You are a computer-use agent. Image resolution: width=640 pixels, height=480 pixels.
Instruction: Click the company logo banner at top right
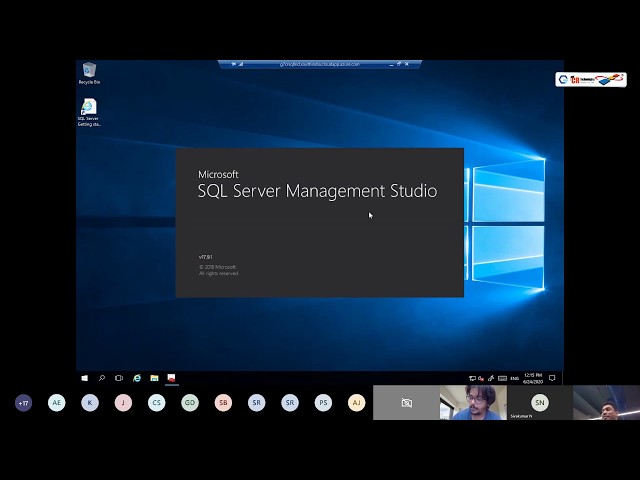pyautogui.click(x=591, y=80)
